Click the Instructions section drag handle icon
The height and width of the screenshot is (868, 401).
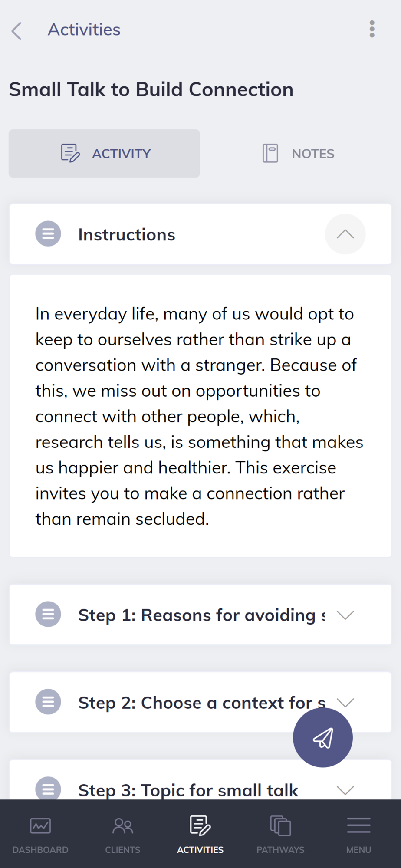[48, 234]
